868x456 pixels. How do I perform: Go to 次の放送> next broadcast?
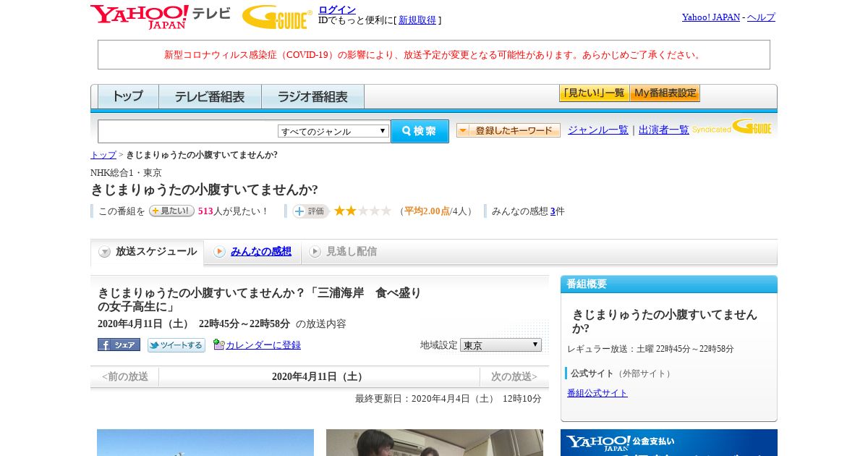point(514,376)
